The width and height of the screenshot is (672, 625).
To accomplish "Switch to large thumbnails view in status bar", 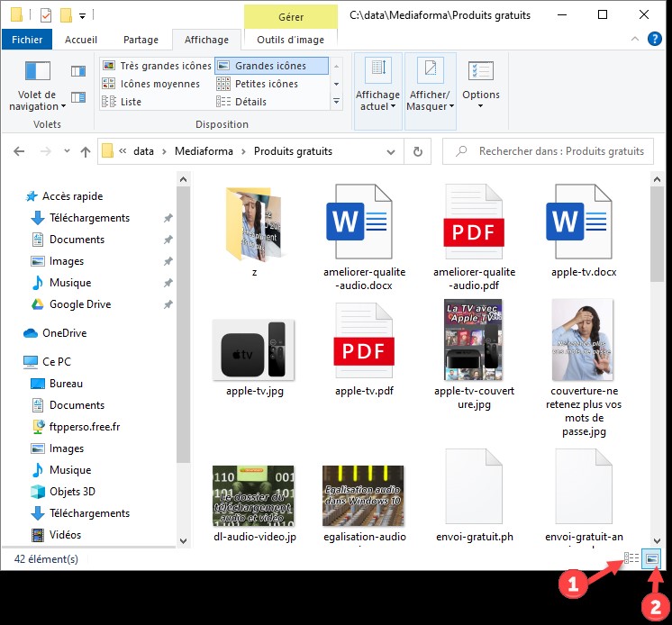I will 652,559.
